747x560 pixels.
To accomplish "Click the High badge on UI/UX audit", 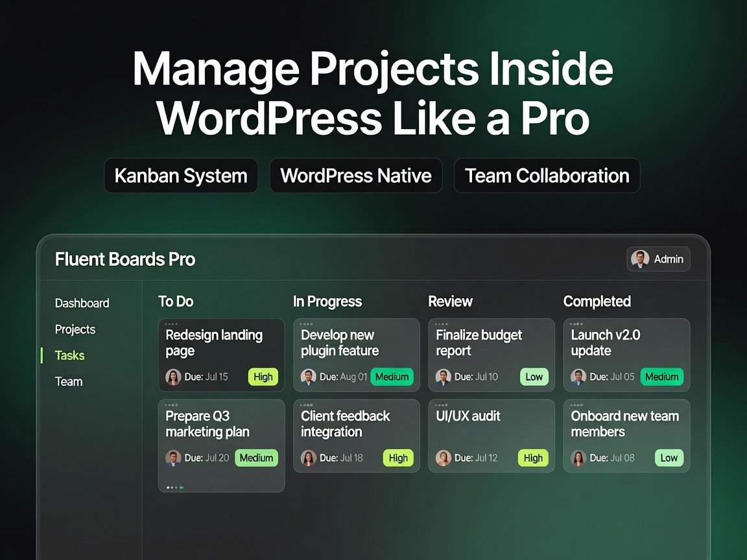I will pyautogui.click(x=533, y=458).
